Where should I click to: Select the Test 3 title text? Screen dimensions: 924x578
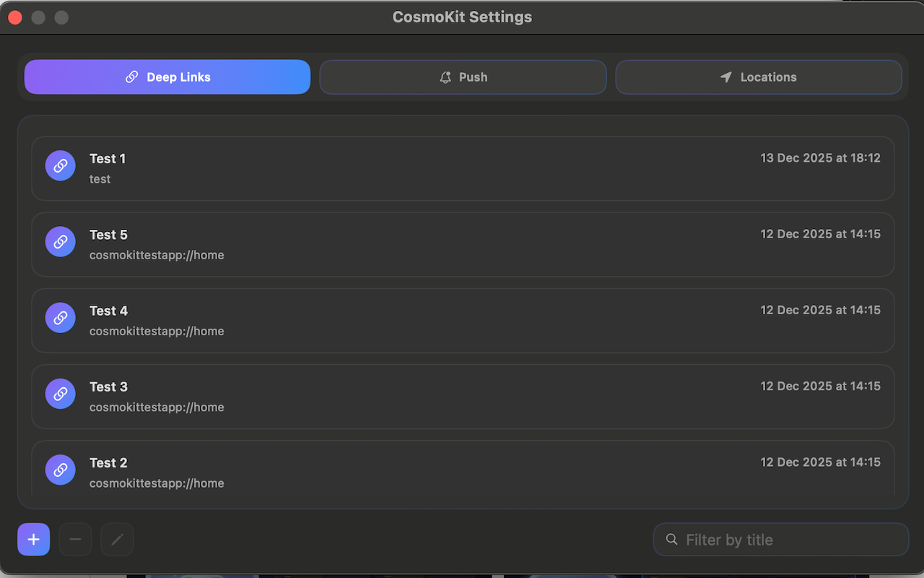108,387
